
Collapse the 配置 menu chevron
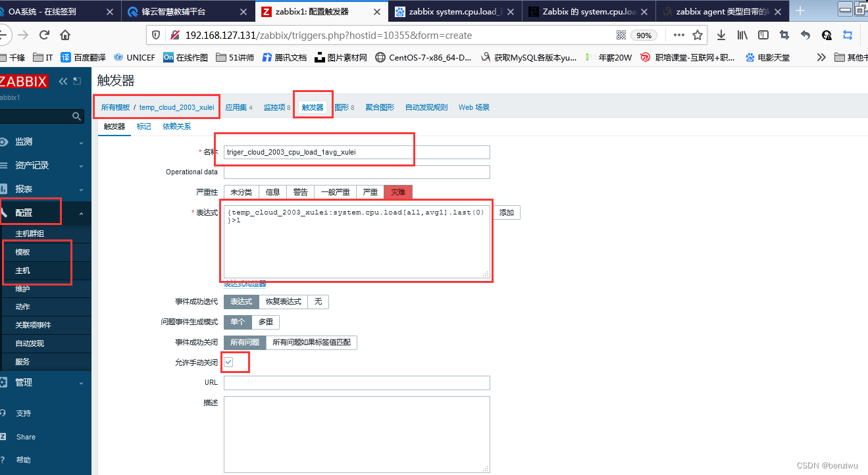(81, 213)
